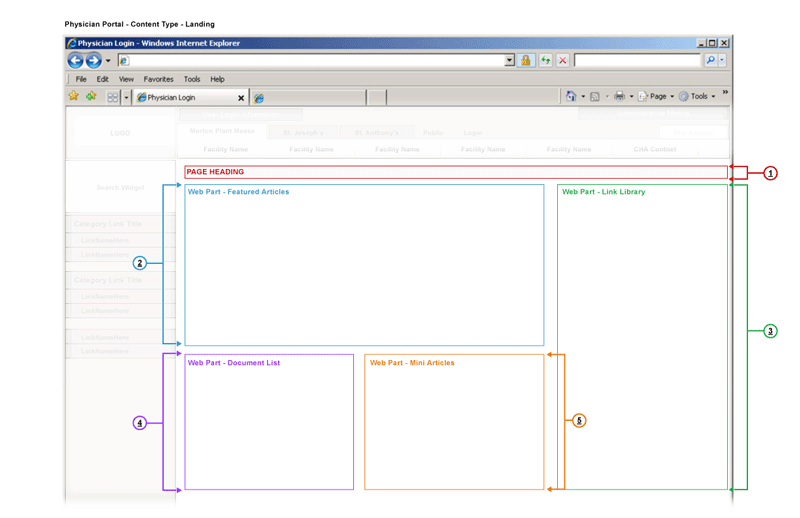Screen dimensions: 800x518
Task: Click the PAGE HEADING text
Action: click(215, 172)
